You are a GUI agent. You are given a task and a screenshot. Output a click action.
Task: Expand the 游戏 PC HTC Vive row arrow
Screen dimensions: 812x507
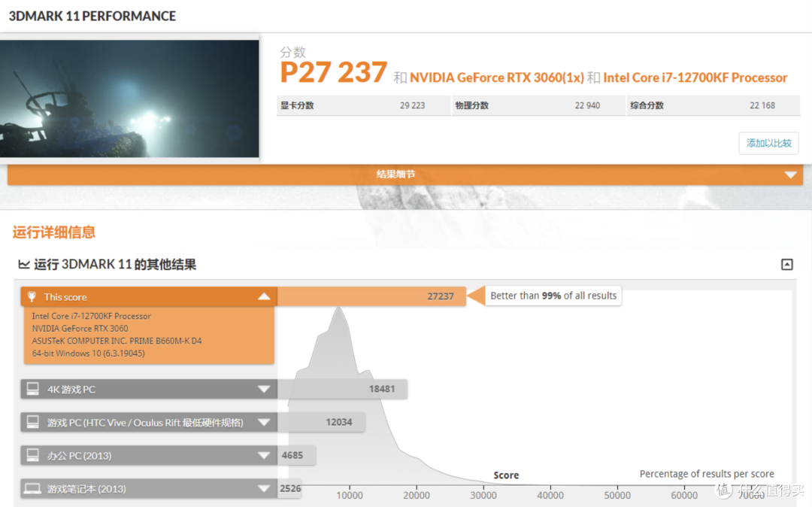pyautogui.click(x=264, y=422)
